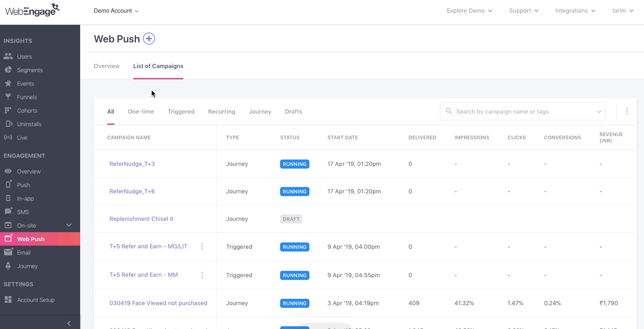Viewport: 644px width, 329px height.
Task: Open Support dropdown menu
Action: coord(524,11)
